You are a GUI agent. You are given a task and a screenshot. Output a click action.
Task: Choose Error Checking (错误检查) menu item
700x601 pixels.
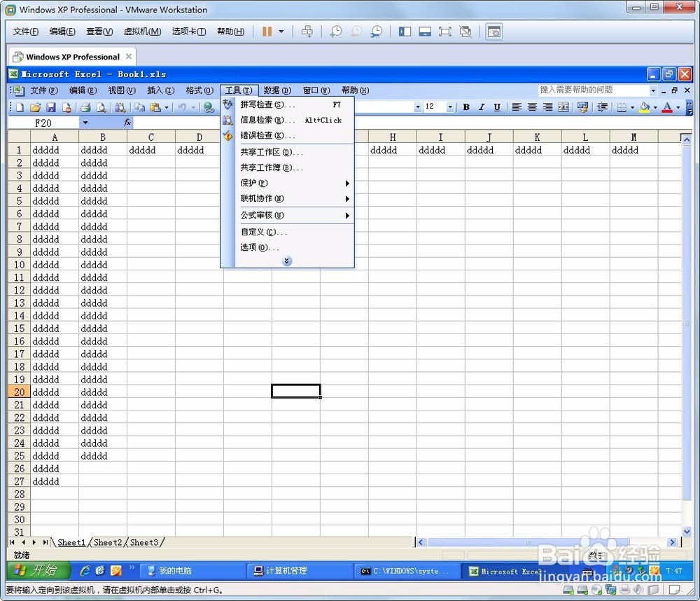[288, 135]
